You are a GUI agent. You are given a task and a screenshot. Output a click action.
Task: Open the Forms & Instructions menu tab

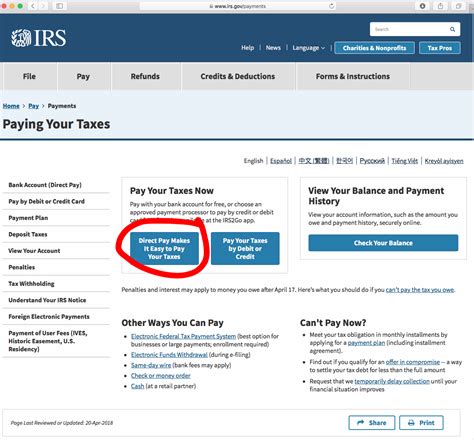tap(353, 76)
